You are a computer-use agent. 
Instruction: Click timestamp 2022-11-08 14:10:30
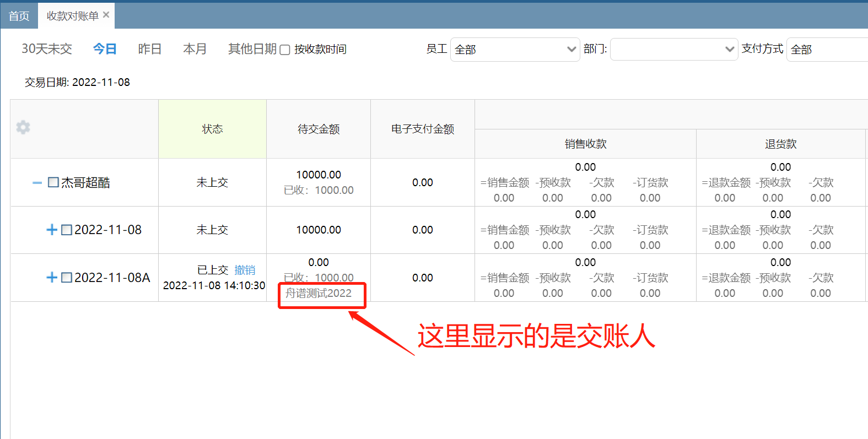click(214, 285)
